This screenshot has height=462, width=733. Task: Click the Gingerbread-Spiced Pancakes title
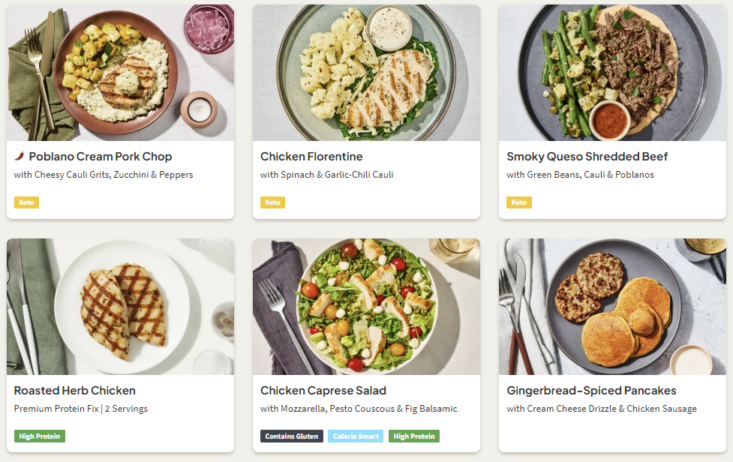point(592,390)
